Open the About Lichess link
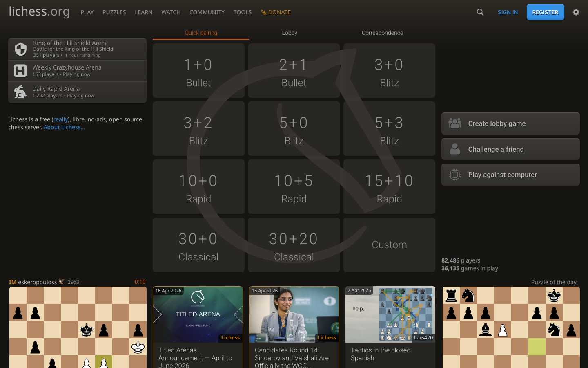588x368 pixels. click(x=65, y=127)
